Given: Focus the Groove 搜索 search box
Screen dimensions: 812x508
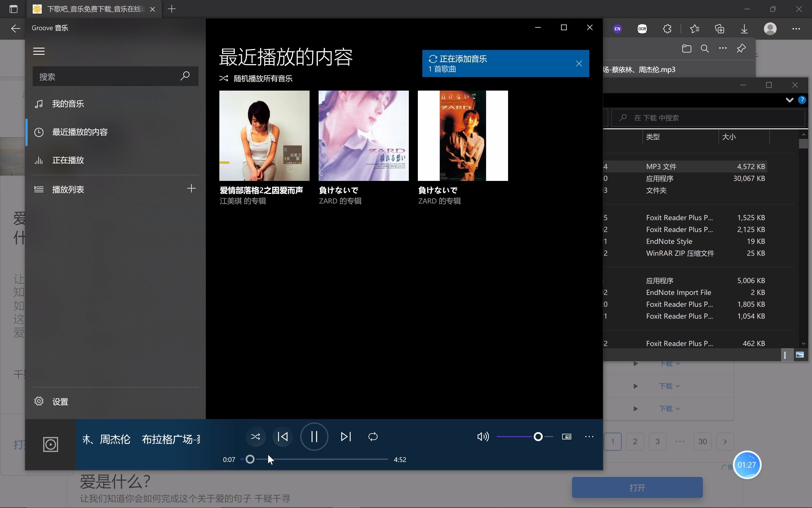Looking at the screenshot, I should 115,76.
